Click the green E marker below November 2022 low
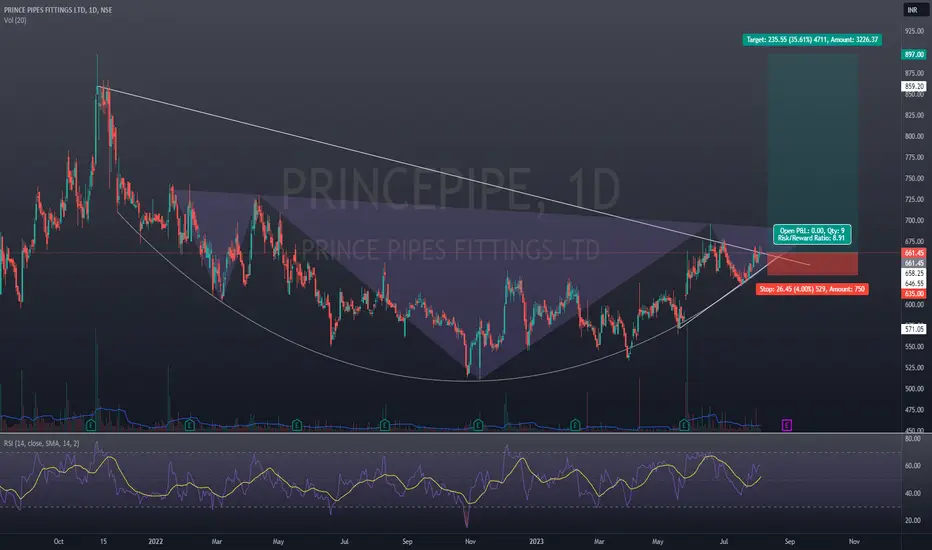 (x=478, y=425)
